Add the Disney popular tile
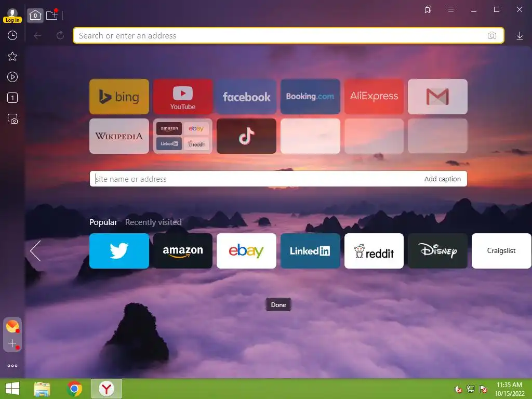Viewport: 532px width, 399px height. [x=437, y=251]
